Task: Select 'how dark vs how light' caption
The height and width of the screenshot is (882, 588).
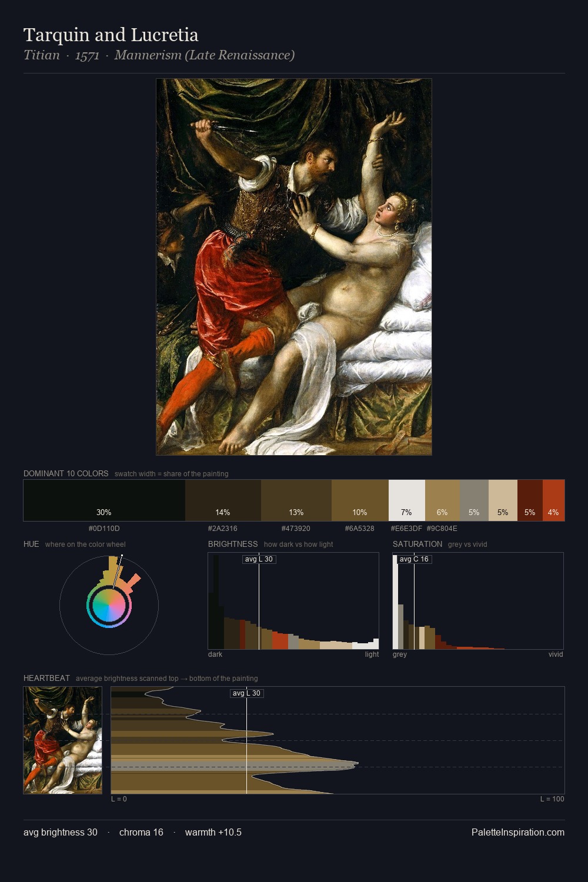Action: 298,544
